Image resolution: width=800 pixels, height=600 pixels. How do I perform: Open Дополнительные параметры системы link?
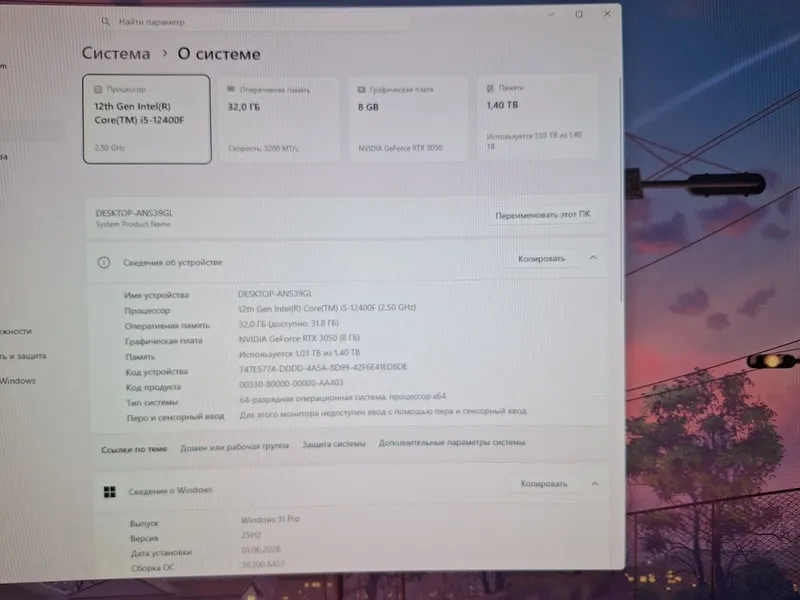(452, 442)
